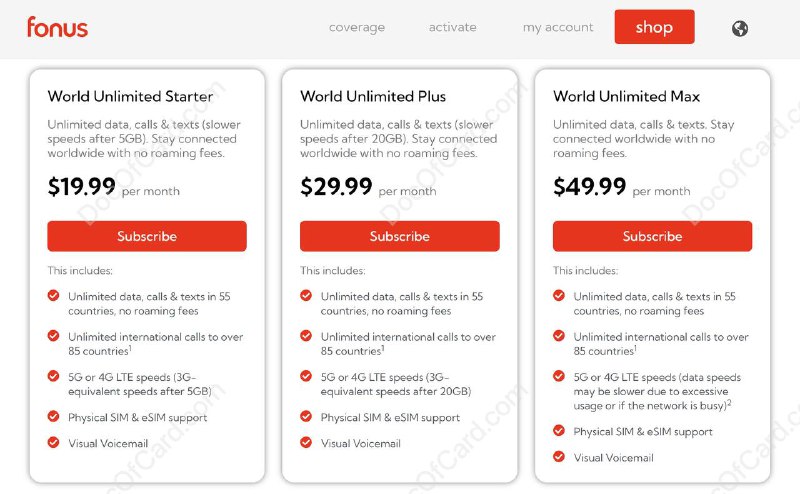Image resolution: width=800 pixels, height=494 pixels.
Task: Open my account page
Action: click(x=558, y=28)
